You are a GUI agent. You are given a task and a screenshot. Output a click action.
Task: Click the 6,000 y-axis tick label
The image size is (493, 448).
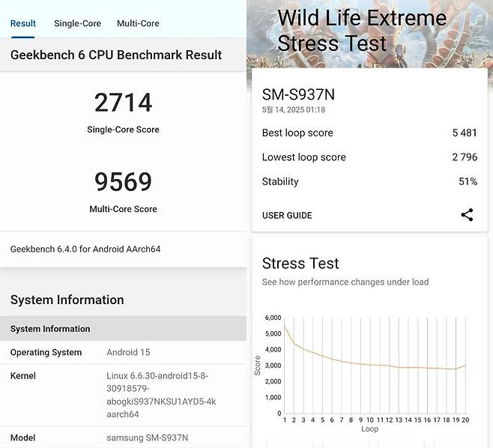pos(273,318)
